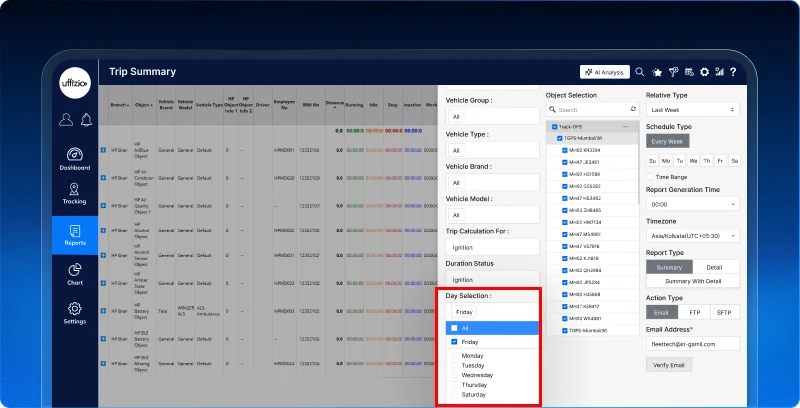The width and height of the screenshot is (800, 408).
Task: Click the Distance column header
Action: pyautogui.click(x=335, y=104)
